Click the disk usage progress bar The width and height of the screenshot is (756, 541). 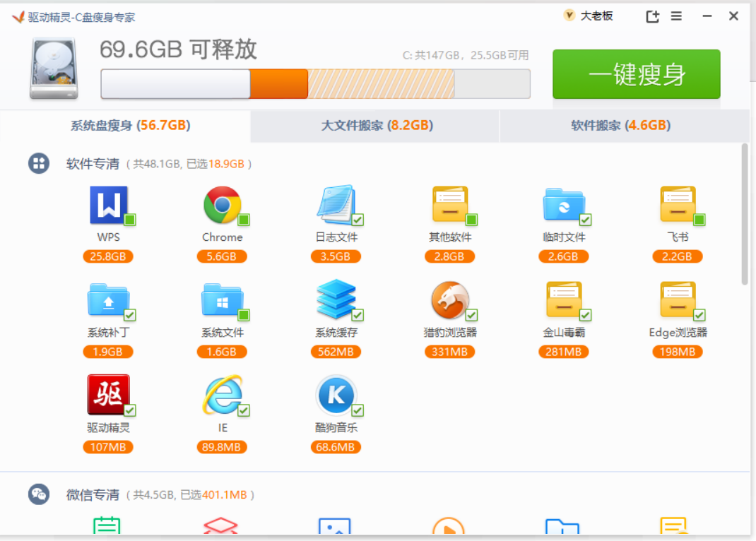315,84
